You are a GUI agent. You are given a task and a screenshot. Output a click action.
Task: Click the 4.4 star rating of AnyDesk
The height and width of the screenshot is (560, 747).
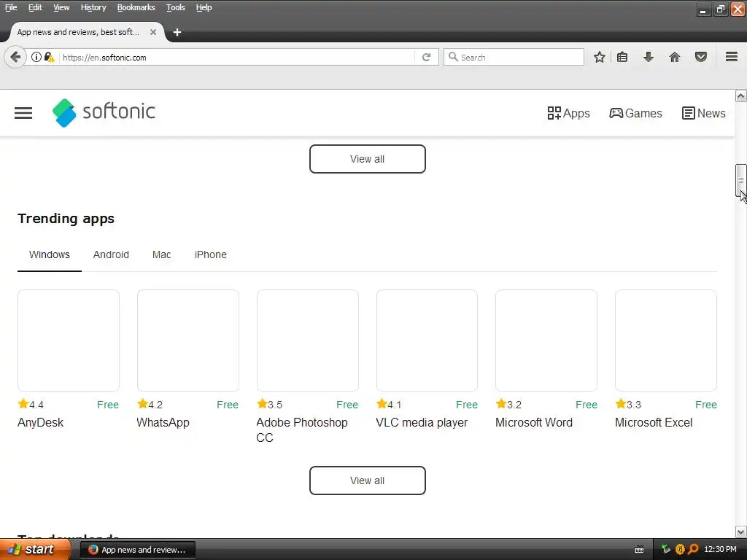[x=31, y=404]
